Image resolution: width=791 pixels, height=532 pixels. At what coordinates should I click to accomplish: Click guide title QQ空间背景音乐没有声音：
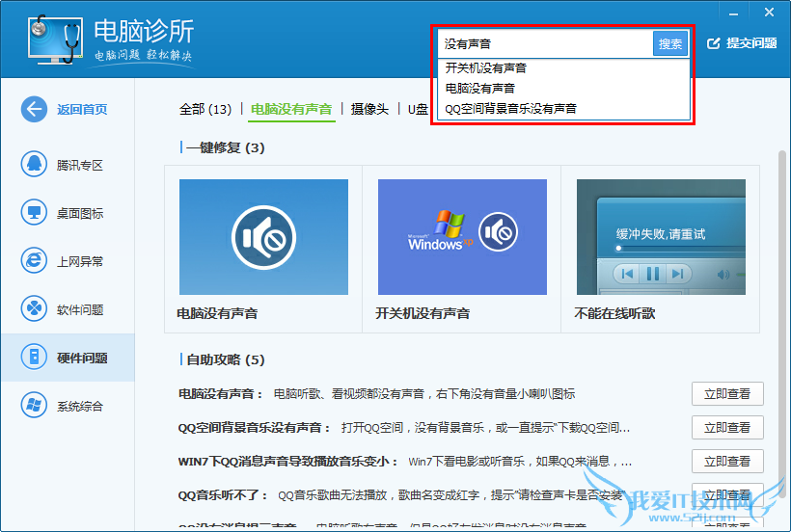click(255, 428)
